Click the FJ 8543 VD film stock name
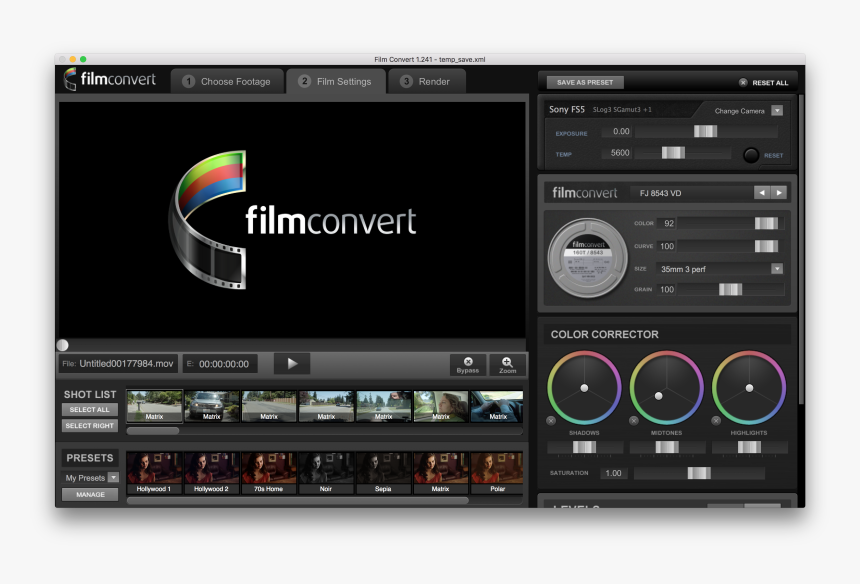This screenshot has height=584, width=860. pos(660,193)
